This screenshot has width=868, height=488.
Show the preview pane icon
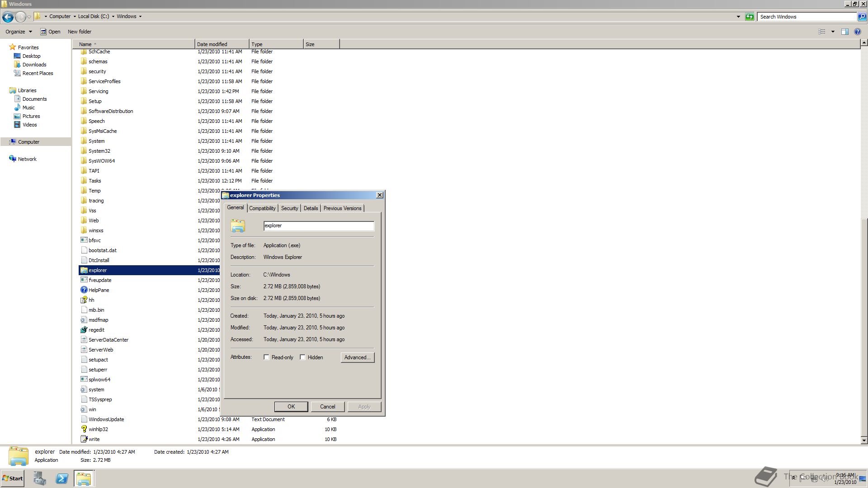pyautogui.click(x=844, y=32)
